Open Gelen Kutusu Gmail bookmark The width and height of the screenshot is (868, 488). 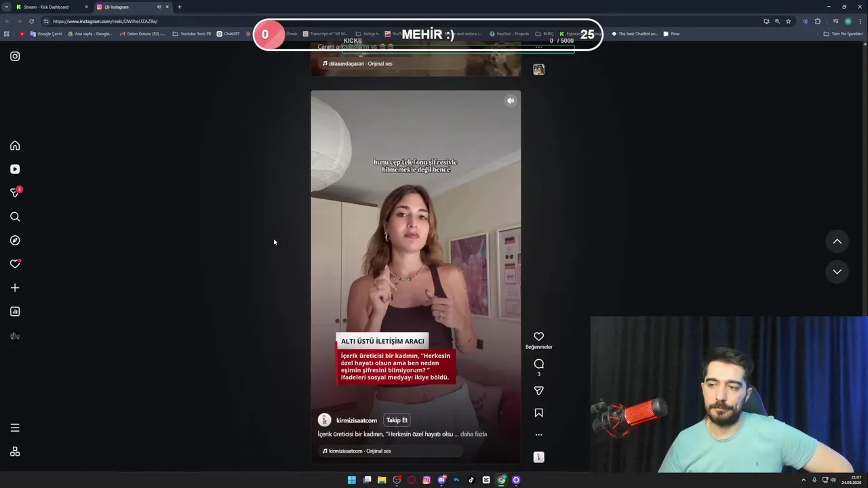coord(142,34)
